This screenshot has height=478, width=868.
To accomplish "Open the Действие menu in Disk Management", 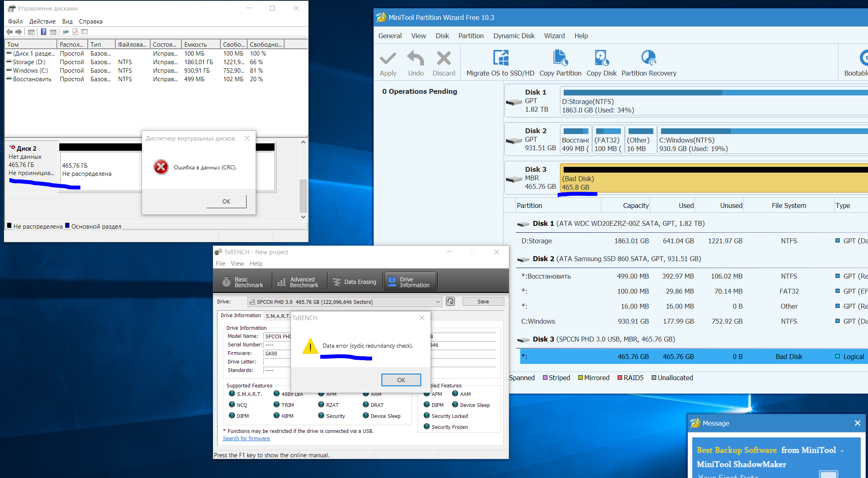I will click(42, 21).
